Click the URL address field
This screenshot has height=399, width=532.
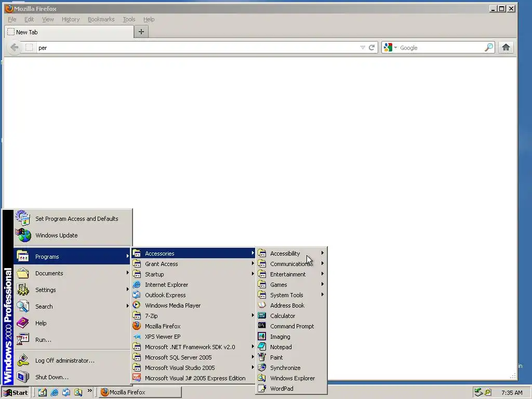click(x=198, y=47)
